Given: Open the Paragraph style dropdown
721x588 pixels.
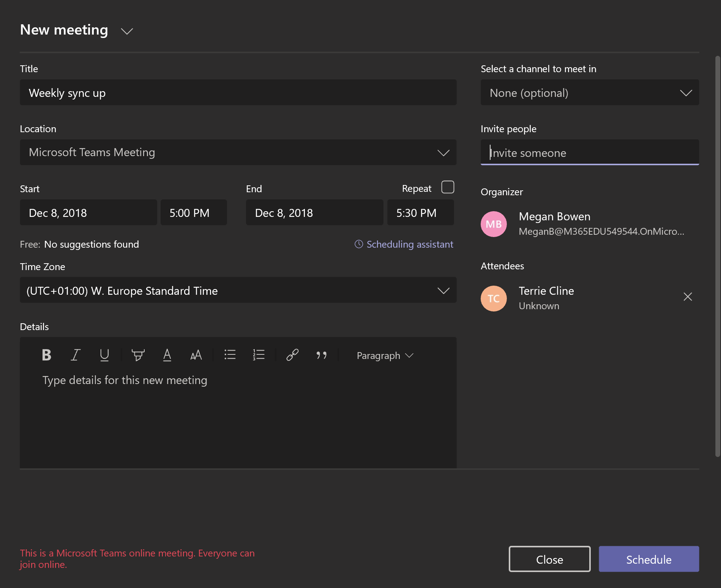Looking at the screenshot, I should tap(384, 355).
